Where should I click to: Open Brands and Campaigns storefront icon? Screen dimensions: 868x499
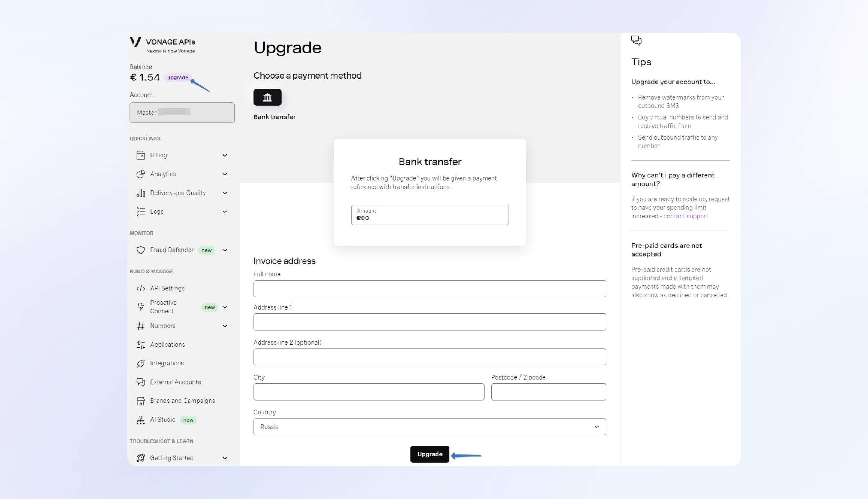pos(141,401)
